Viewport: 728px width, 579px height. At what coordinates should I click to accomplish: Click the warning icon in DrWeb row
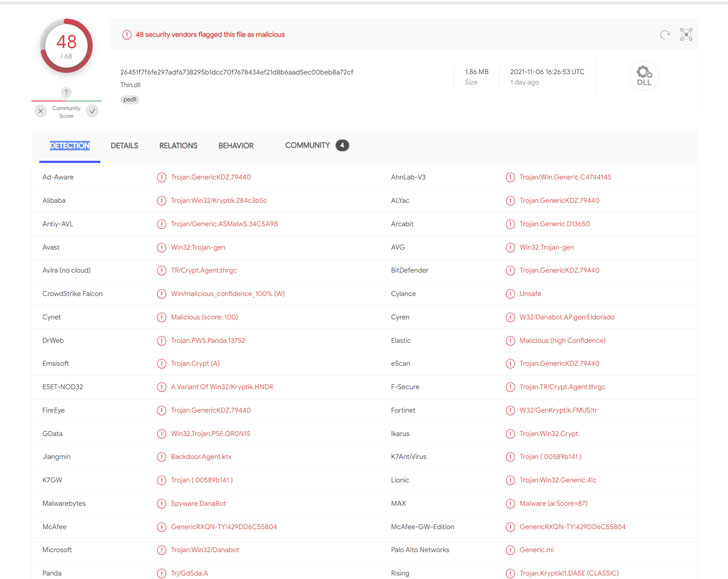[x=162, y=340]
